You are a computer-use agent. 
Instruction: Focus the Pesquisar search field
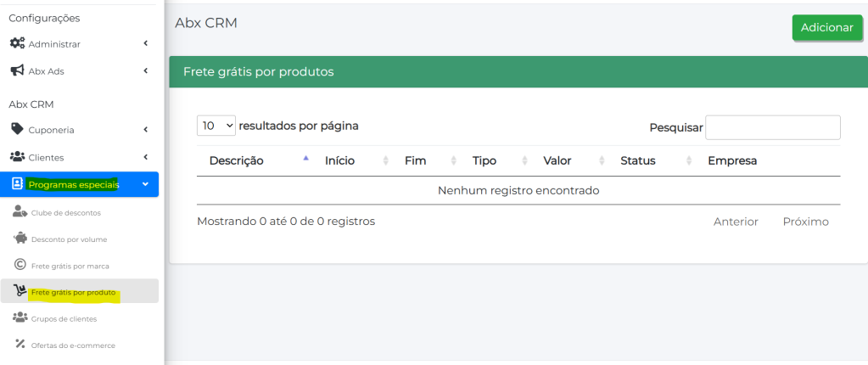772,127
